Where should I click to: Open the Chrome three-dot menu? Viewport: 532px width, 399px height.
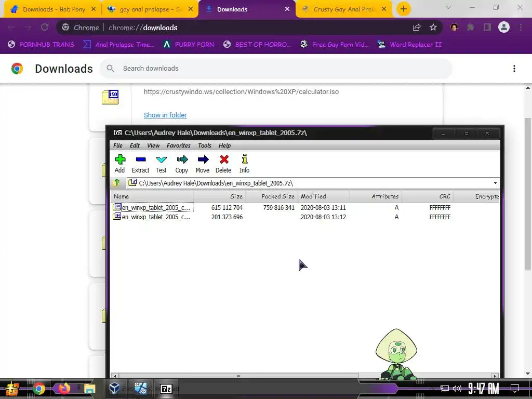[x=521, y=27]
